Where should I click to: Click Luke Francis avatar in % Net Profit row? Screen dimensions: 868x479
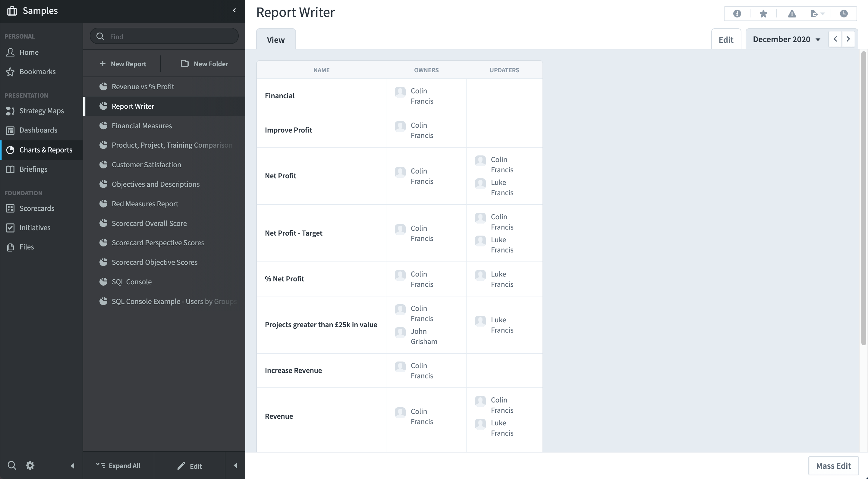point(480,275)
